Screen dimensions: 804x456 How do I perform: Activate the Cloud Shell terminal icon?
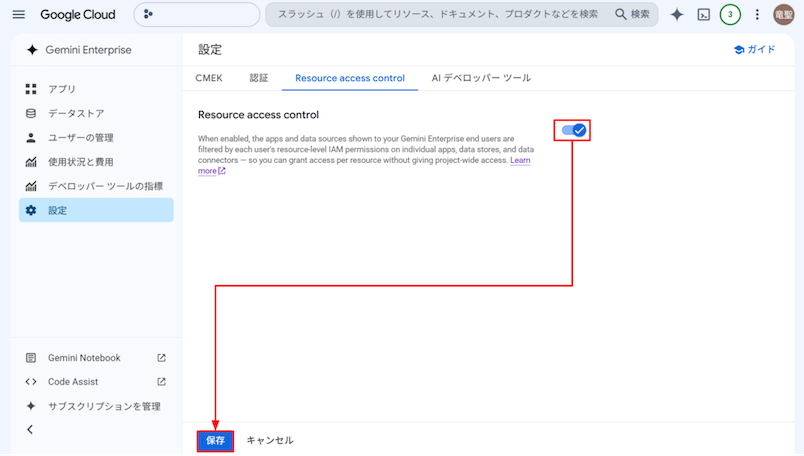(704, 14)
